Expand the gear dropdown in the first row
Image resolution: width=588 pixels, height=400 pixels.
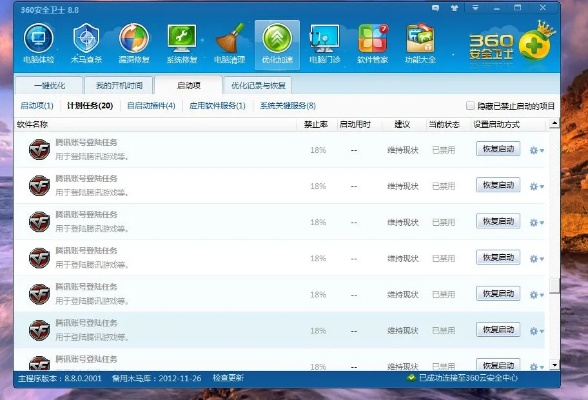[537, 150]
